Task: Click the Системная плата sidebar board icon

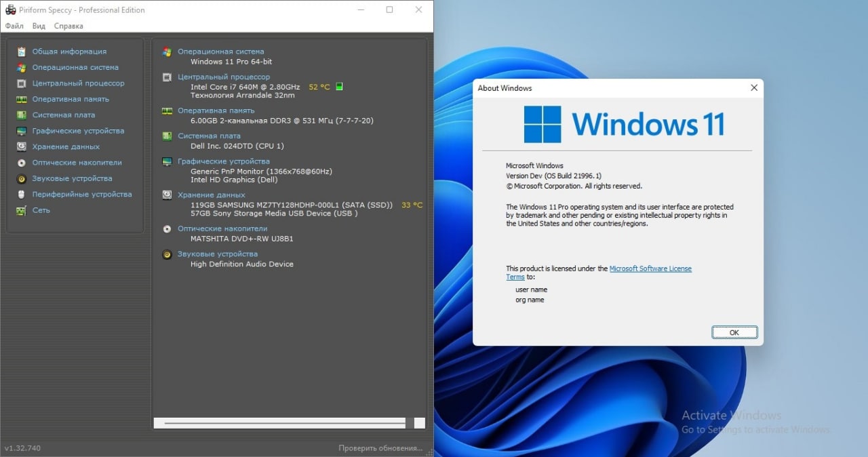Action: tap(21, 115)
